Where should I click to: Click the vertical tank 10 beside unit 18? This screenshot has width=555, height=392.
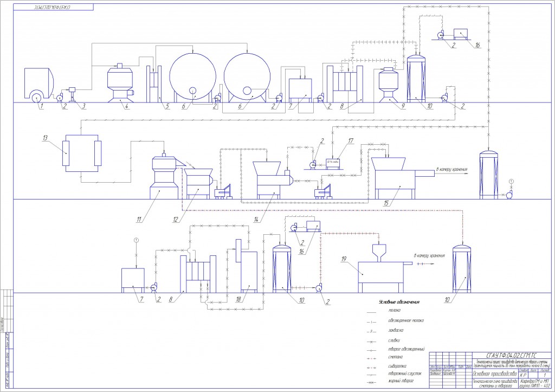coord(282,268)
